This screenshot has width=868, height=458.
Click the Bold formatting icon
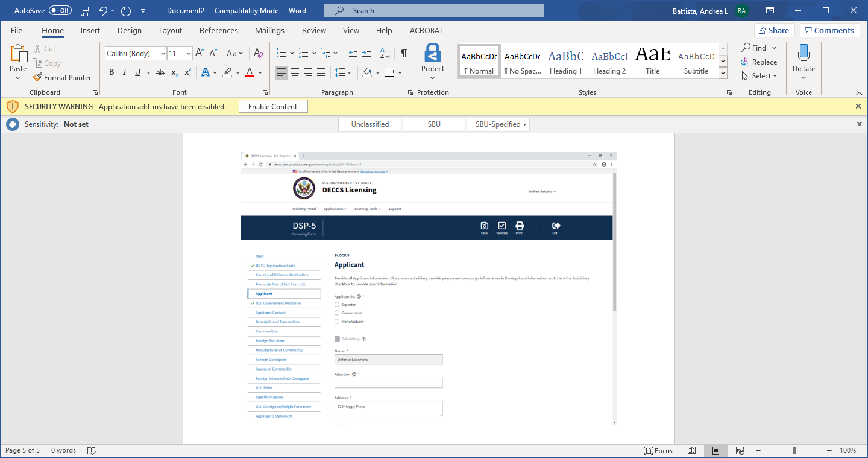(x=112, y=72)
